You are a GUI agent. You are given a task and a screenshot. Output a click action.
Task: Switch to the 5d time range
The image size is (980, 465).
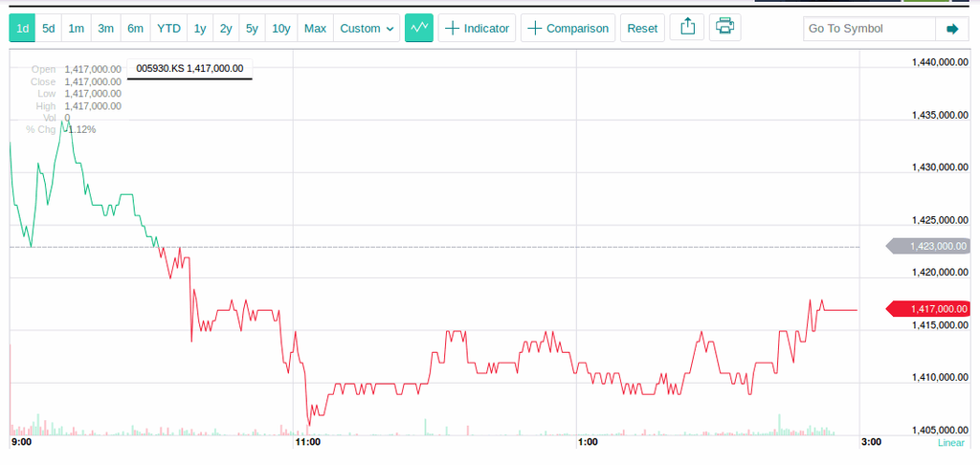(49, 28)
